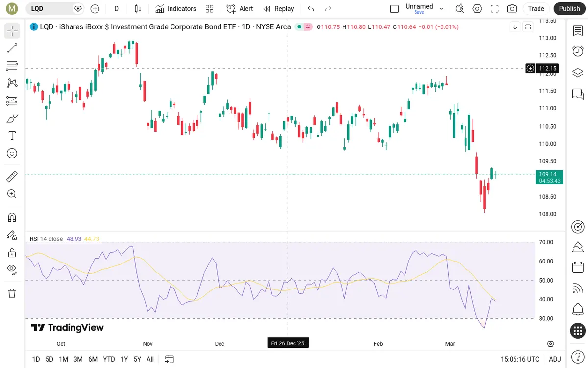
Task: Open indicator templates grid
Action: (x=210, y=8)
